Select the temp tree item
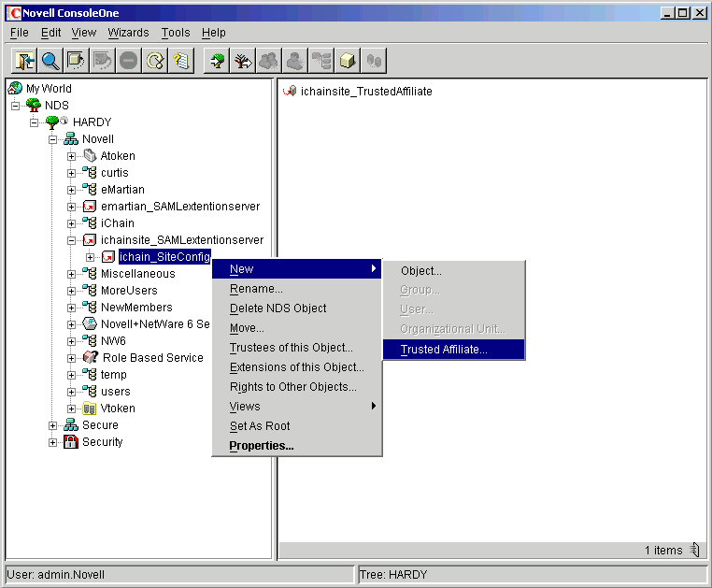 tap(113, 375)
